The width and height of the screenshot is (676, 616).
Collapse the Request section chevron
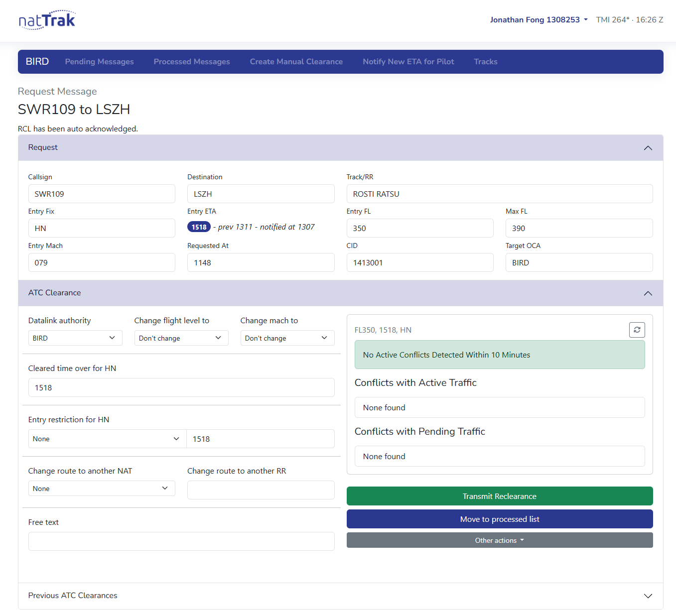[648, 148]
